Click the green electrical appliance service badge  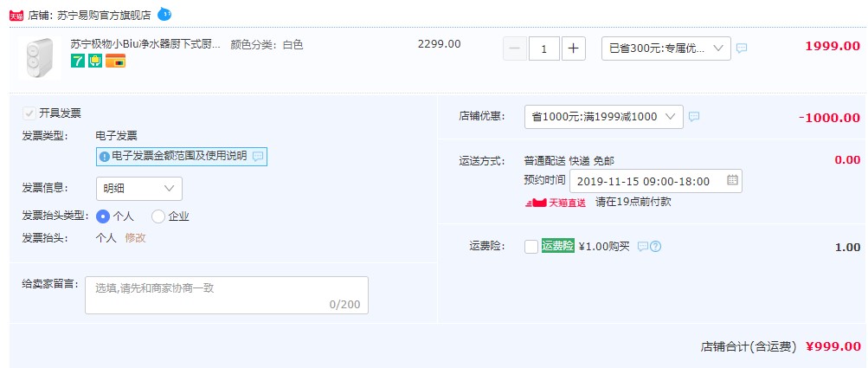click(x=95, y=61)
